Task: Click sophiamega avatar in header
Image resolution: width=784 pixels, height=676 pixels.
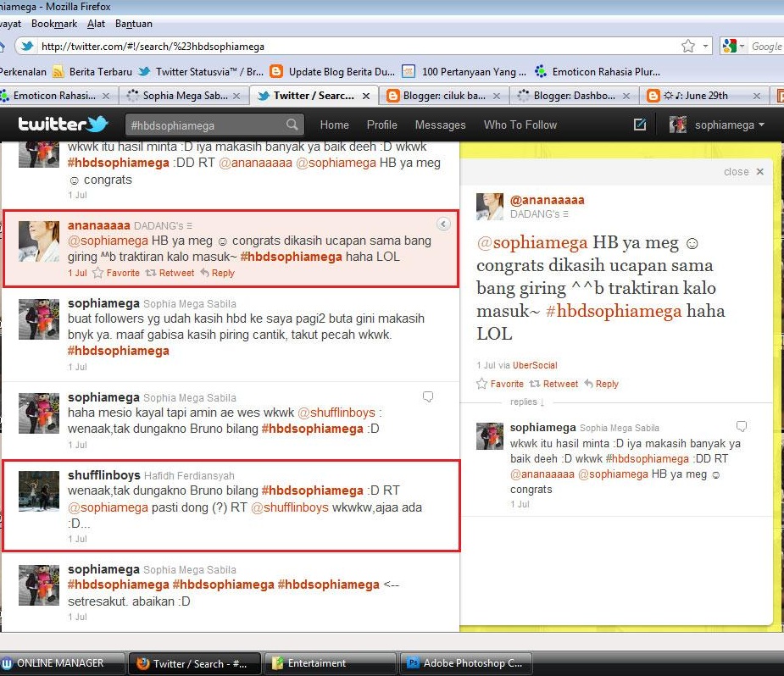Action: click(x=677, y=125)
